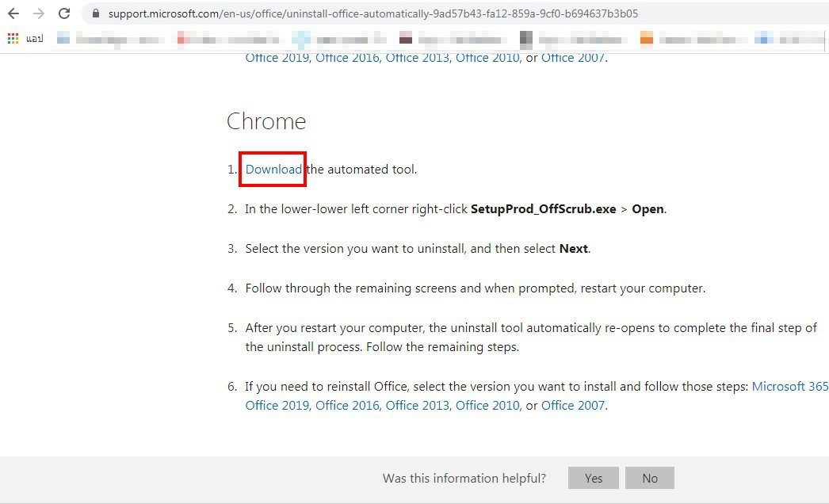
Task: Reload the current page
Action: tap(64, 13)
